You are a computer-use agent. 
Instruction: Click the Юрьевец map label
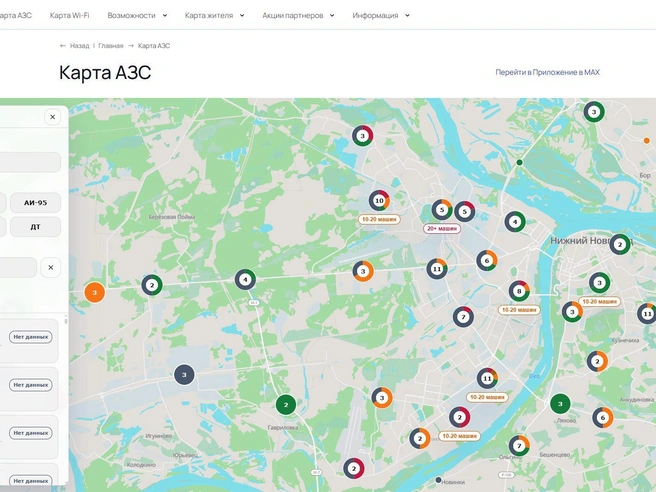coord(185,455)
